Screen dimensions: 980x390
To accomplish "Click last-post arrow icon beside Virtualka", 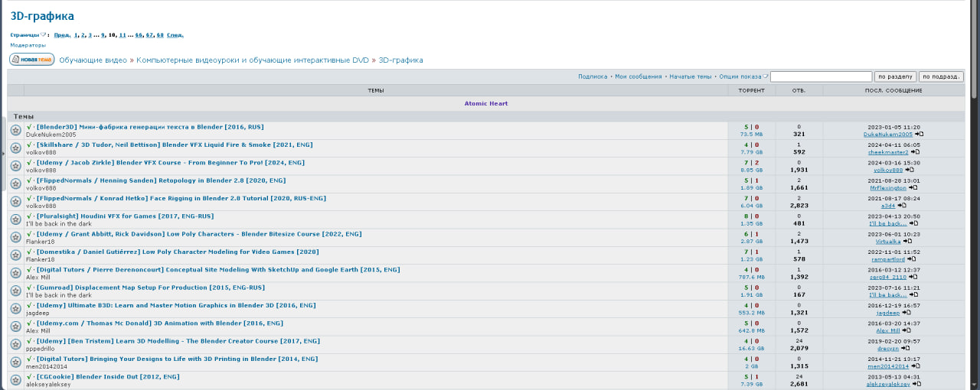I will 909,241.
